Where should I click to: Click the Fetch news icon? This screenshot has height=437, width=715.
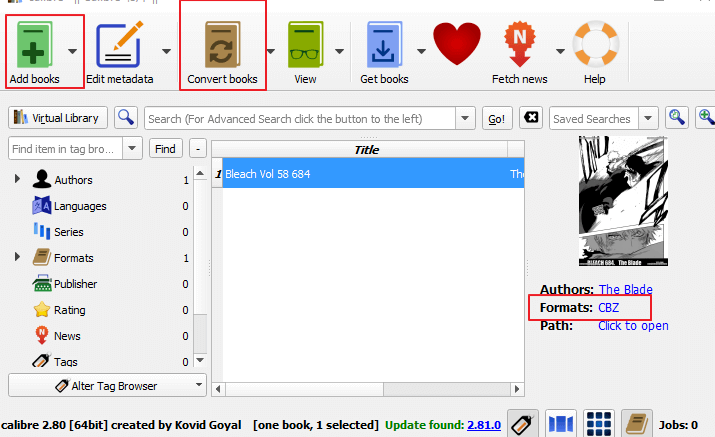(x=519, y=44)
